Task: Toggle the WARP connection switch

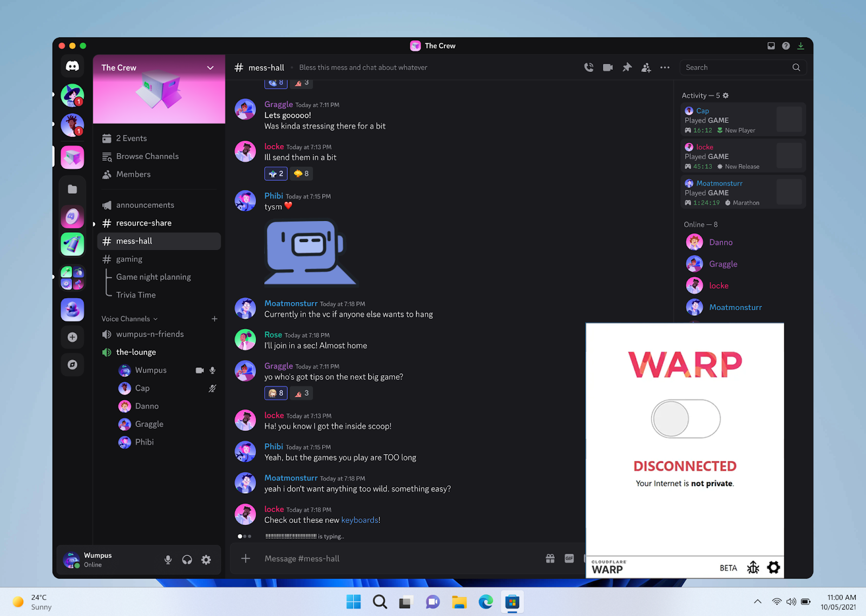Action: tap(685, 418)
